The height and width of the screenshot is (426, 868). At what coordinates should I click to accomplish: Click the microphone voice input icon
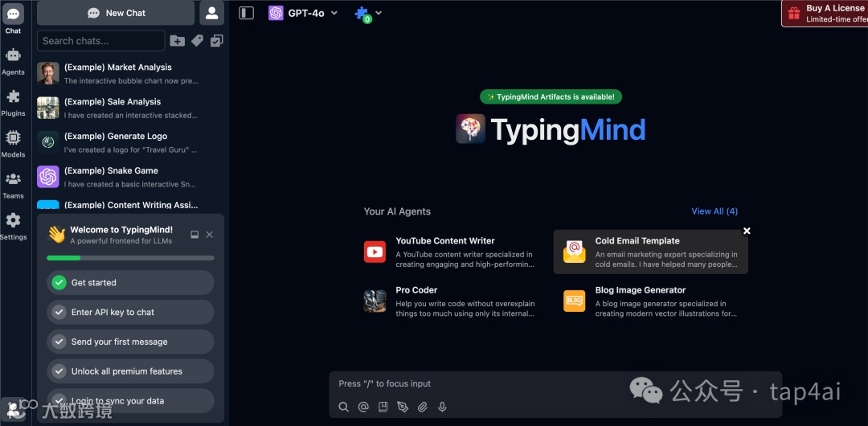coord(442,408)
